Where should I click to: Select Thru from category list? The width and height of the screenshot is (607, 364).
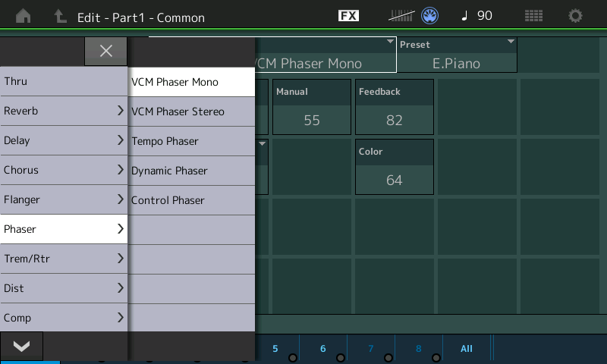64,81
